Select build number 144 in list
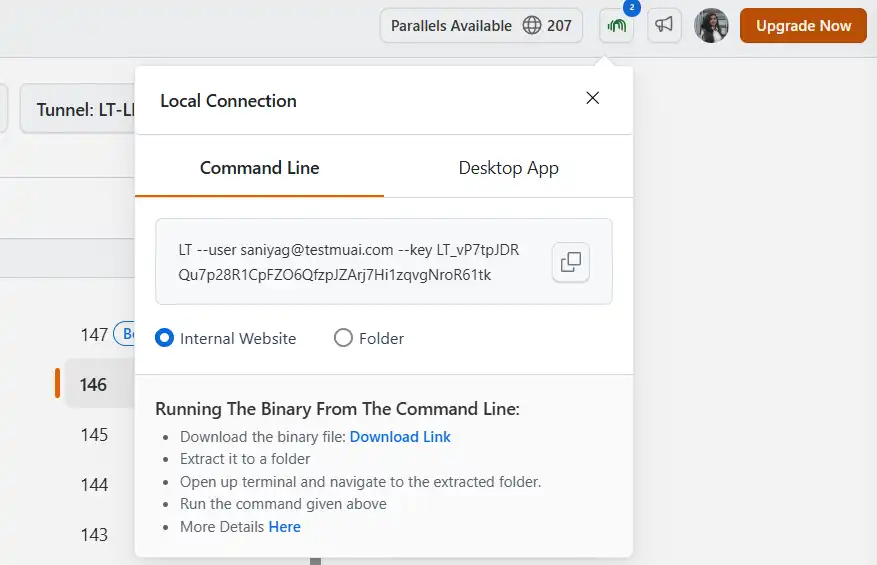The width and height of the screenshot is (877, 565). [94, 485]
